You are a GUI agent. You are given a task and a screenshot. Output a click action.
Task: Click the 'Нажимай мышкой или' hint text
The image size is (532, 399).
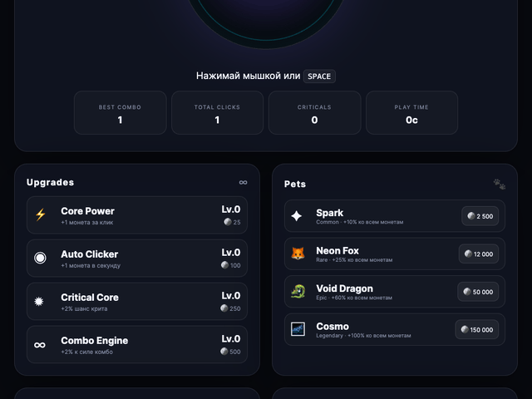tap(248, 76)
